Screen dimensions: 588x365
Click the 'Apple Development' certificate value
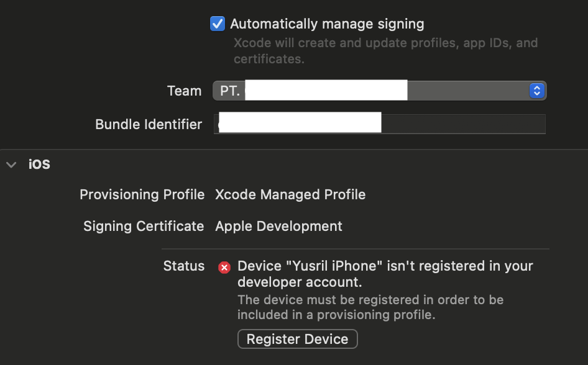[278, 226]
